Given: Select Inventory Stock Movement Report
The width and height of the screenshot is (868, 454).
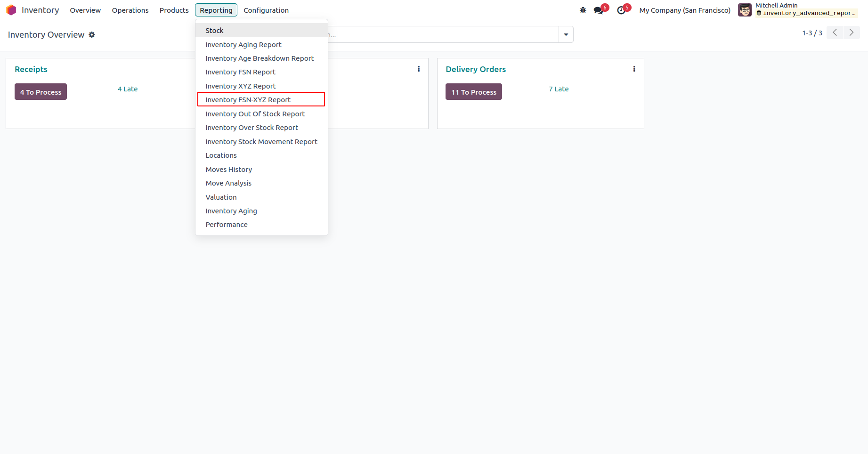Looking at the screenshot, I should 261,141.
